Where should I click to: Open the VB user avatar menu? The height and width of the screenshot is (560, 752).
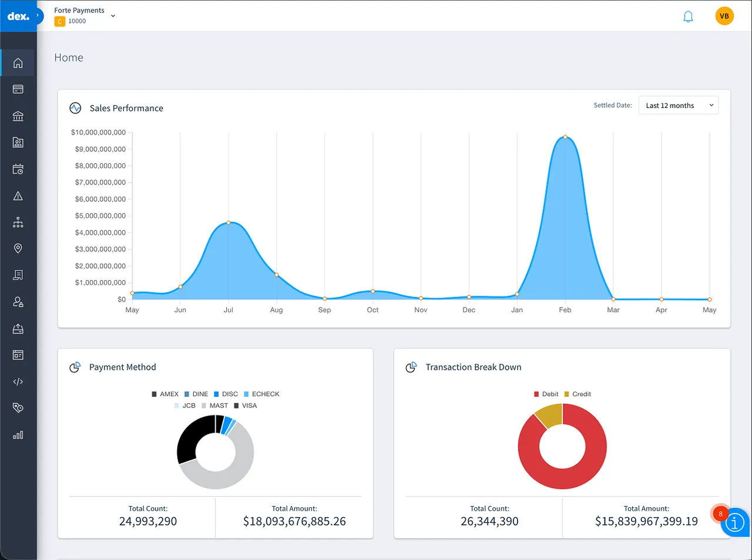click(724, 16)
